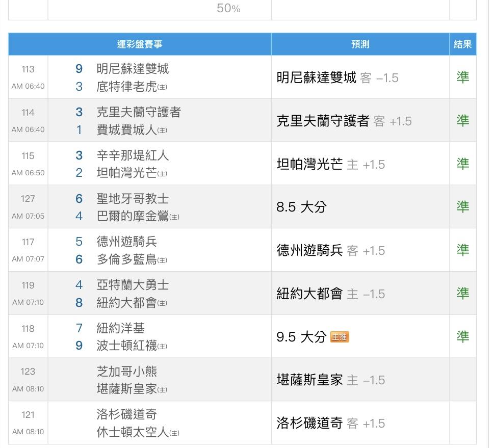Image resolution: width=495 pixels, height=448 pixels.
Task: Select team 德州遊騎兵 in match 117
Action: pos(126,242)
